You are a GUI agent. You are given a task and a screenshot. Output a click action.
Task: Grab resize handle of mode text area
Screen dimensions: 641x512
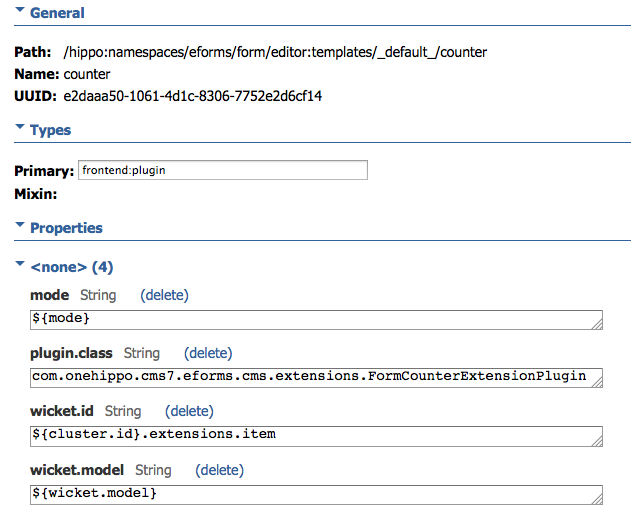(597, 324)
